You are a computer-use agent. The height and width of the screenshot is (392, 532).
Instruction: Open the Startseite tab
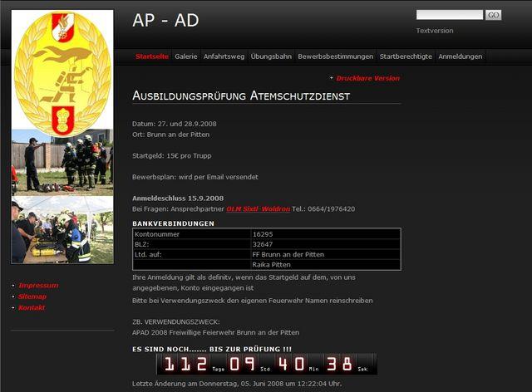(152, 56)
